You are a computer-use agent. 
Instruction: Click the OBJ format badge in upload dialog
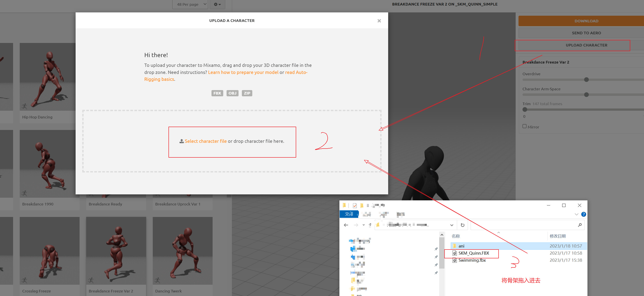(232, 93)
